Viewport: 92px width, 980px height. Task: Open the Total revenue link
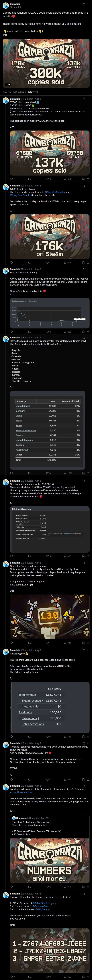tap(27, 695)
